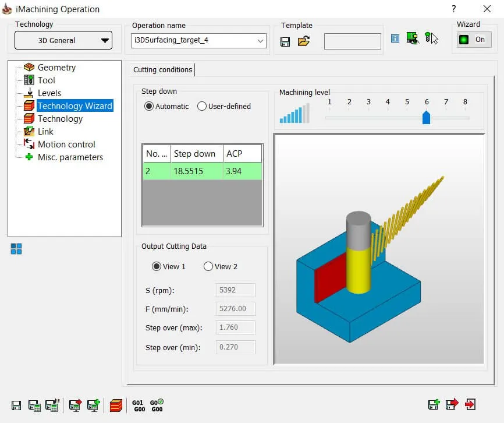Click the F (mm/min) field 5276.00
Viewport: 504px width, 423px height.
236,309
